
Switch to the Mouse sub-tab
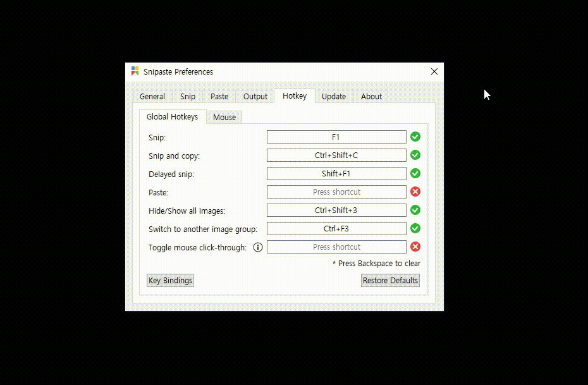224,118
